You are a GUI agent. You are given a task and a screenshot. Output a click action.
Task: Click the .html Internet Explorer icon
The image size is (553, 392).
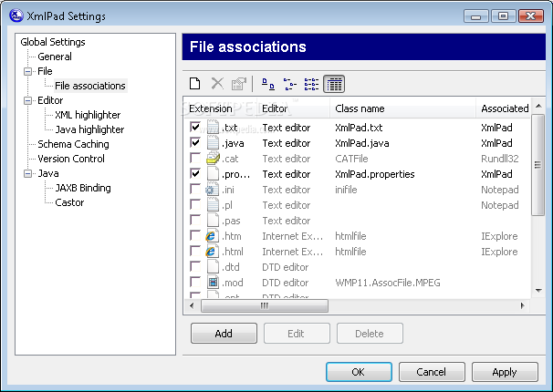[x=212, y=251]
